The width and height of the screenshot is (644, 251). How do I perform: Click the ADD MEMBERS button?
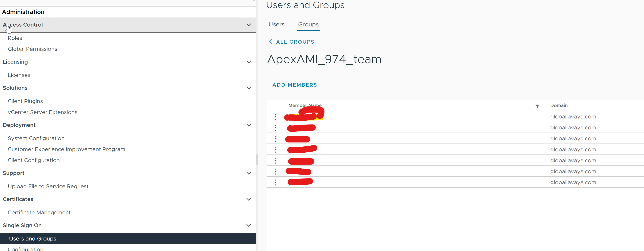[295, 85]
